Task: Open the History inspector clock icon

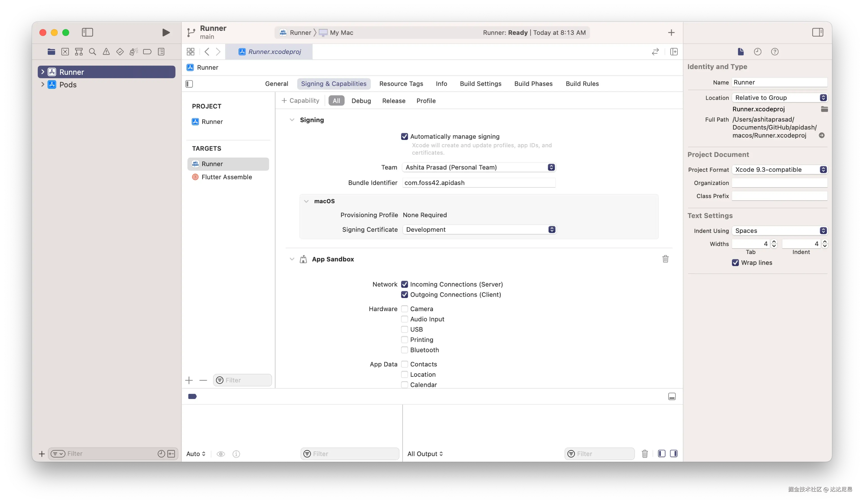Action: point(757,52)
